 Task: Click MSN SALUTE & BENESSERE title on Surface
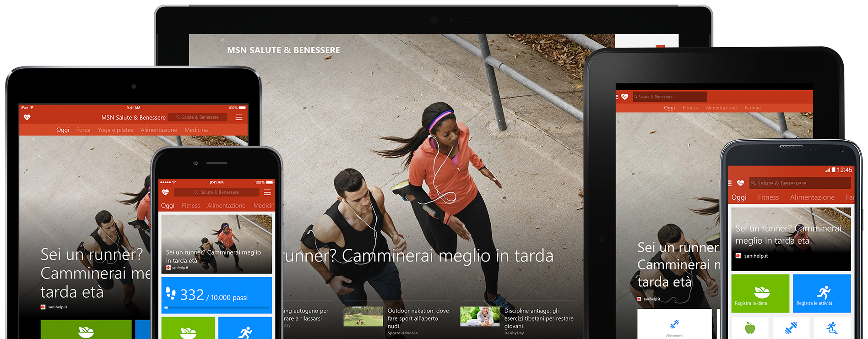[x=283, y=50]
